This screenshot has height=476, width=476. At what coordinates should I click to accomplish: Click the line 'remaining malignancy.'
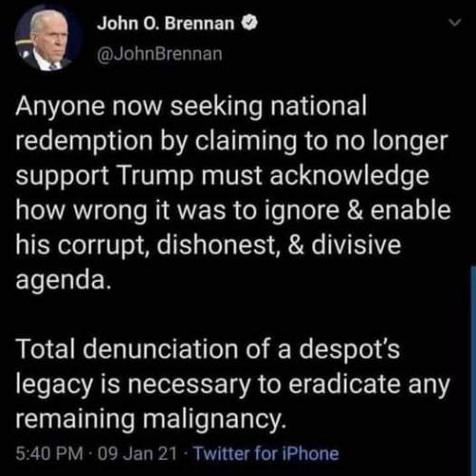[151, 420]
